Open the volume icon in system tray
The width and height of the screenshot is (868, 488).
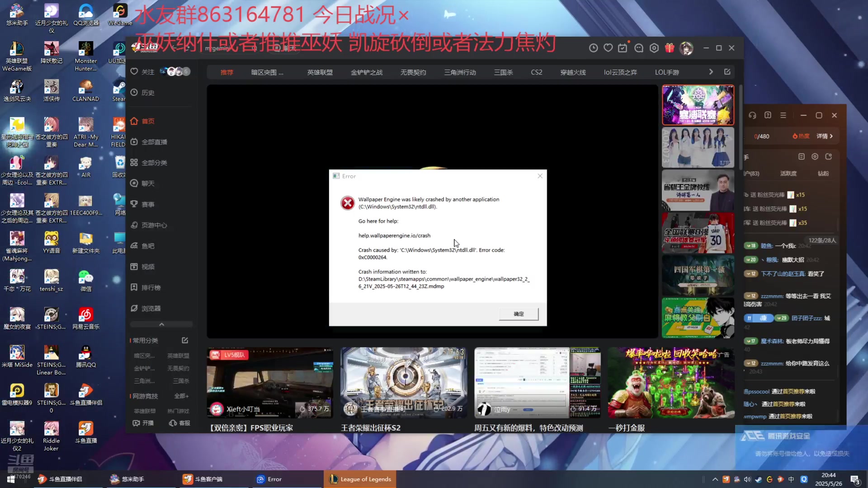(747, 479)
